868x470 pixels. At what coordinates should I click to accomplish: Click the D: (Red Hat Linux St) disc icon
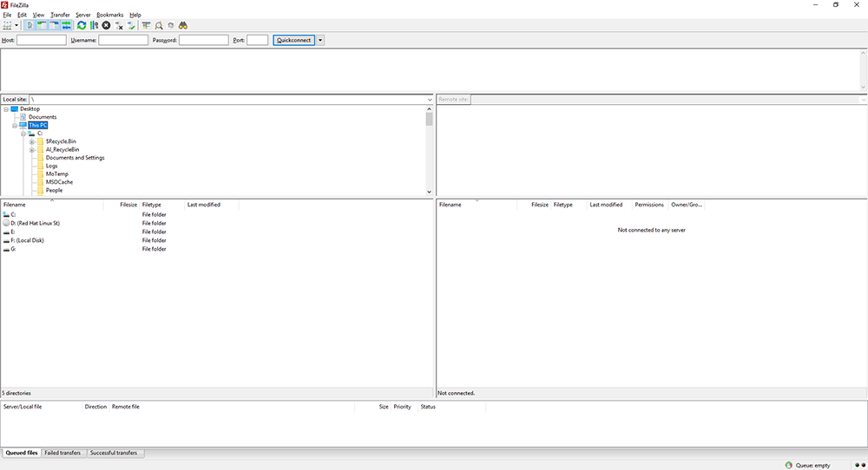(x=6, y=223)
